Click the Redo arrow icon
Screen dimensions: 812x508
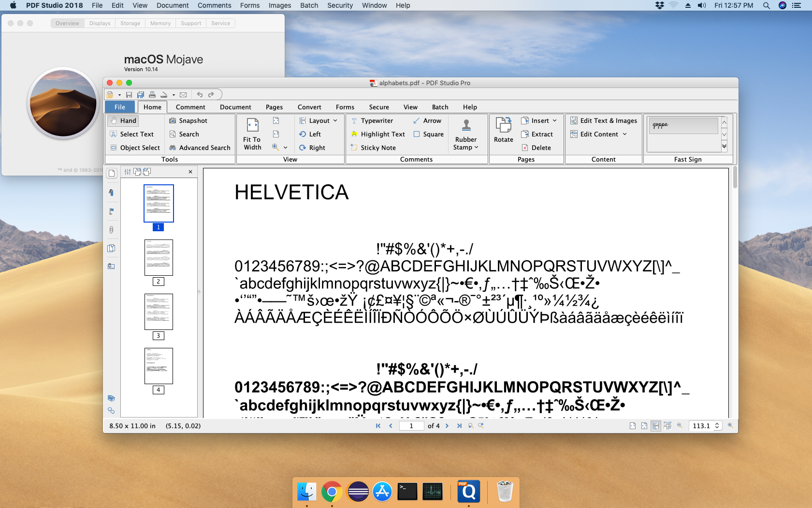[211, 95]
